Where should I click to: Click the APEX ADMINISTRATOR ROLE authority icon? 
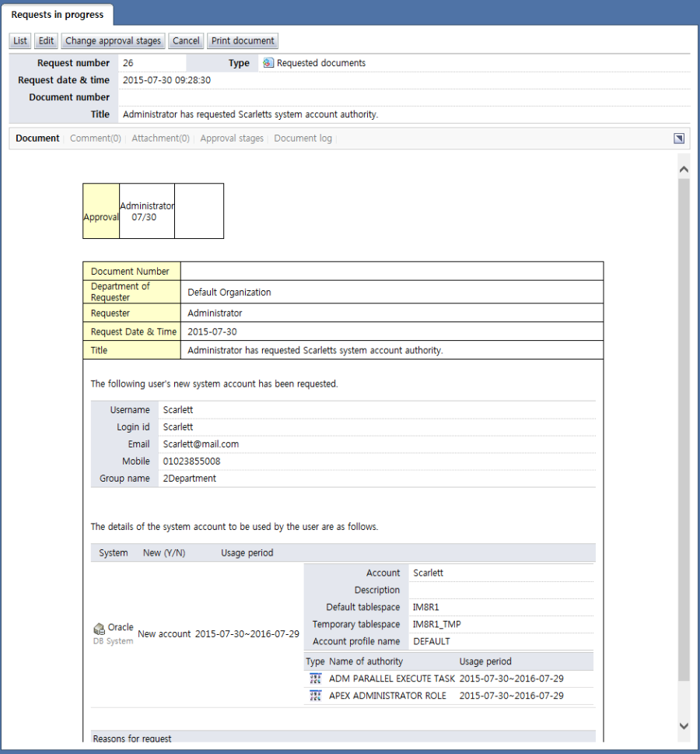pos(315,696)
